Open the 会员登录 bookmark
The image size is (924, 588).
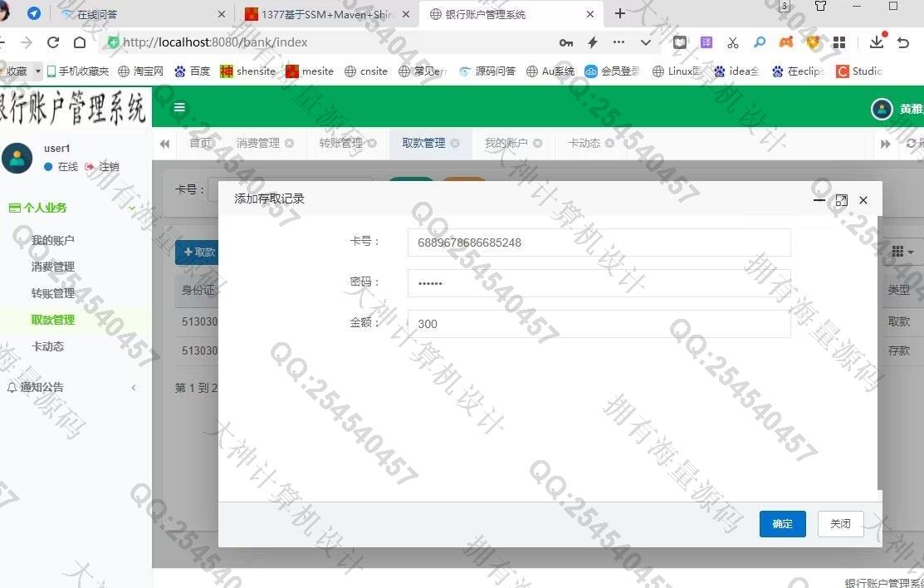click(613, 71)
